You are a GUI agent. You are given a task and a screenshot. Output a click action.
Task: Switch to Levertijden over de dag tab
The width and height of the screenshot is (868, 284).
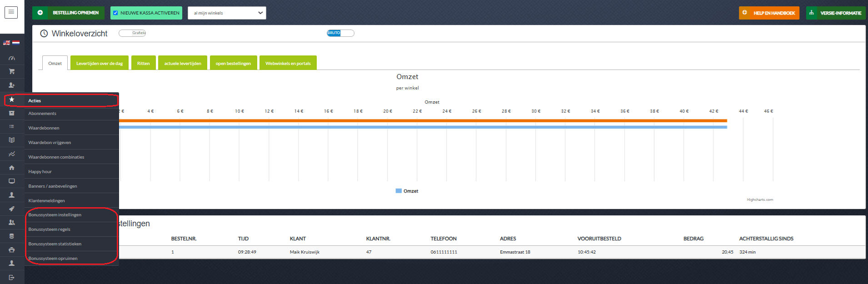click(x=100, y=63)
